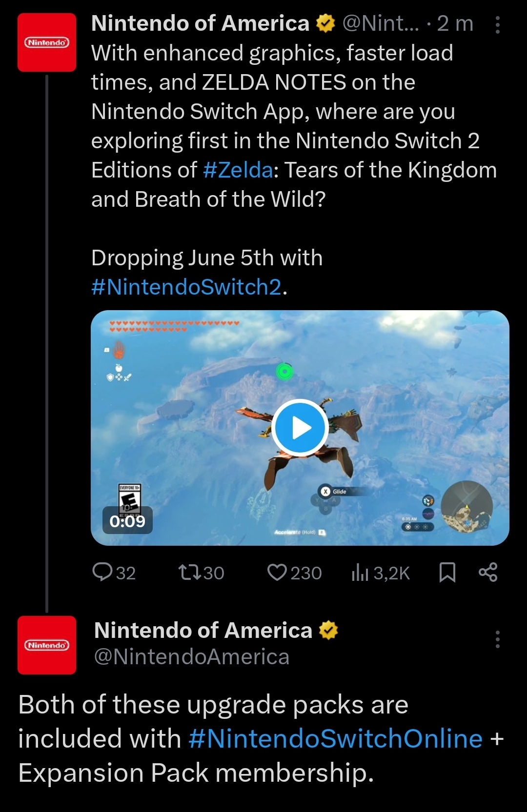Open more options on the reply tweet
527x812 pixels.
pyautogui.click(x=497, y=639)
